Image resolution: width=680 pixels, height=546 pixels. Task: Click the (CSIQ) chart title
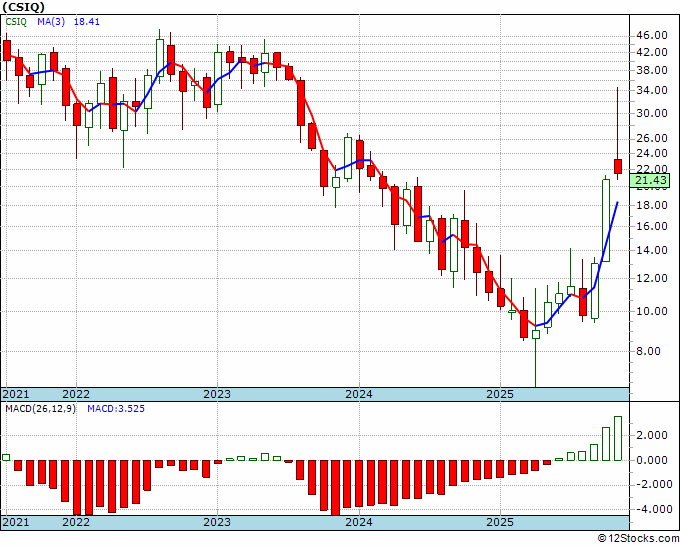tap(23, 7)
